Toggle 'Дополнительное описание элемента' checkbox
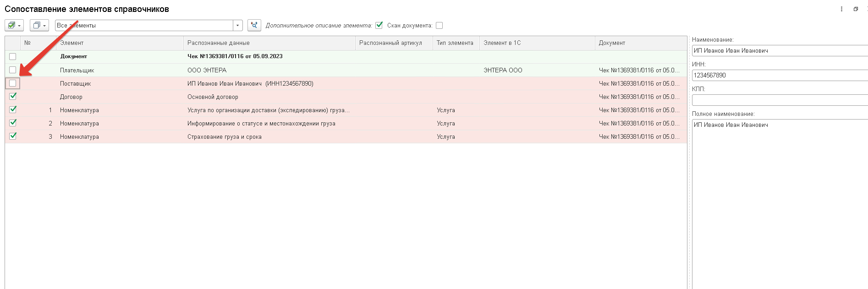 point(379,25)
